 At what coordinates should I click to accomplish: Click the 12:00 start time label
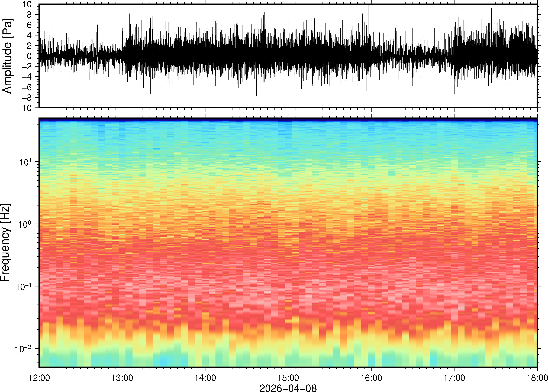[x=39, y=378]
